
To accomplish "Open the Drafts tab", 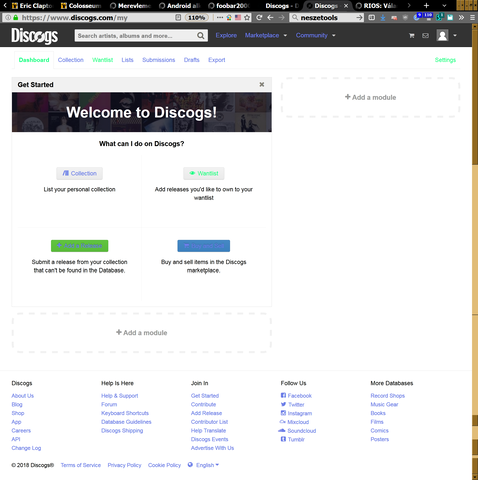I will click(x=191, y=60).
